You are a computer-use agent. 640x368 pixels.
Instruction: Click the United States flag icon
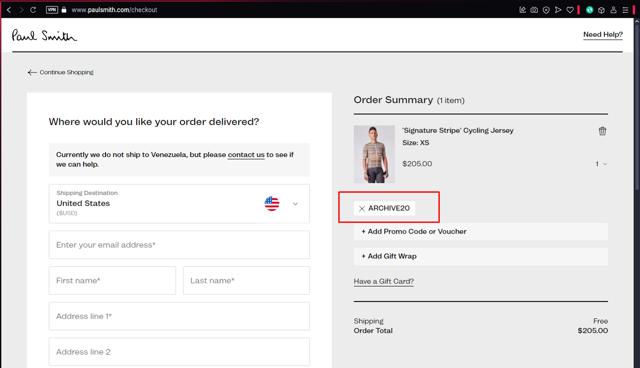[272, 203]
